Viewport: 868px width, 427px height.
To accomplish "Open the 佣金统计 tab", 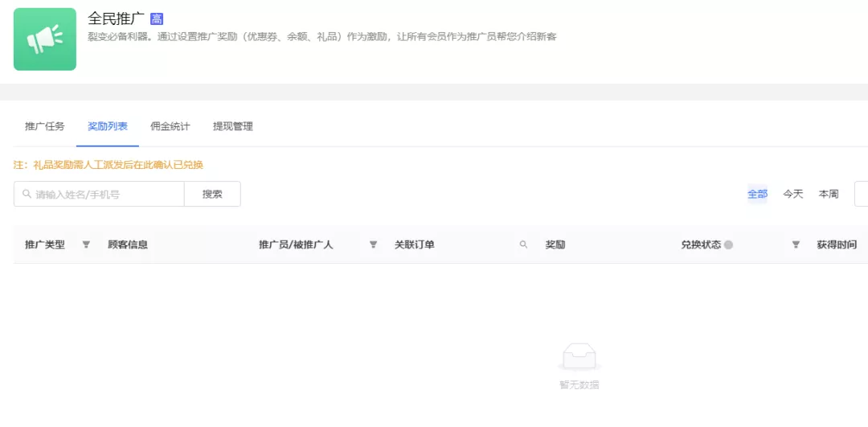I will point(170,126).
